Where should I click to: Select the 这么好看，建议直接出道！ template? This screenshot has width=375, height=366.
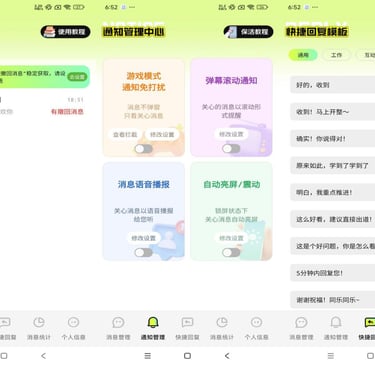pos(333,219)
